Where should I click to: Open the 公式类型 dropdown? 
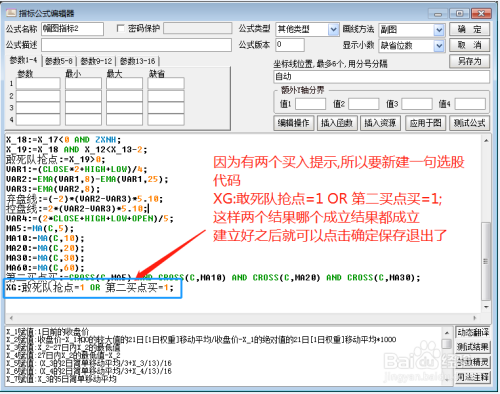coord(333,30)
